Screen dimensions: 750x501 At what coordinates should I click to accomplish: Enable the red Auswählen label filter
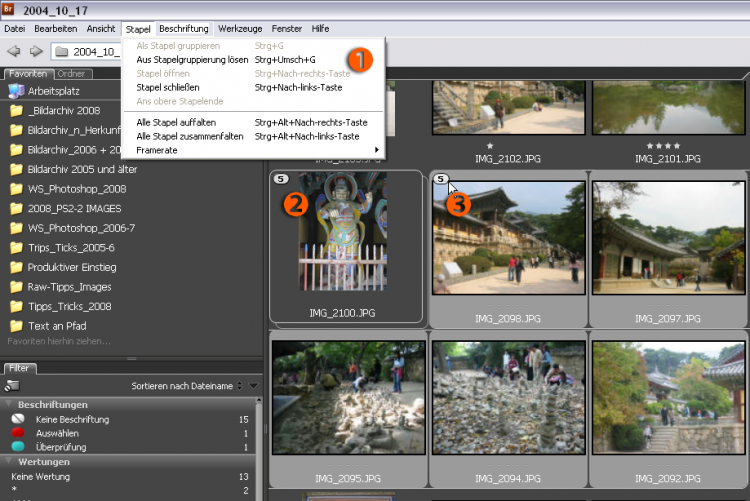click(x=57, y=433)
